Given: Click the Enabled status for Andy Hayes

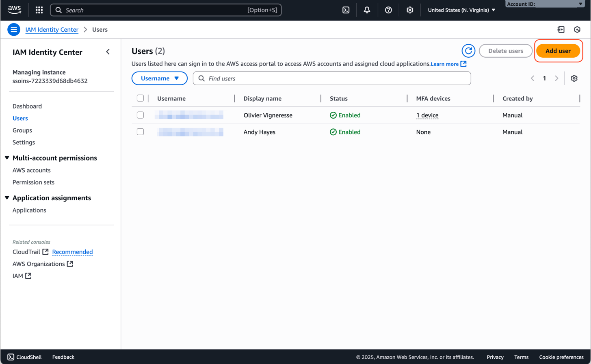Looking at the screenshot, I should [345, 132].
